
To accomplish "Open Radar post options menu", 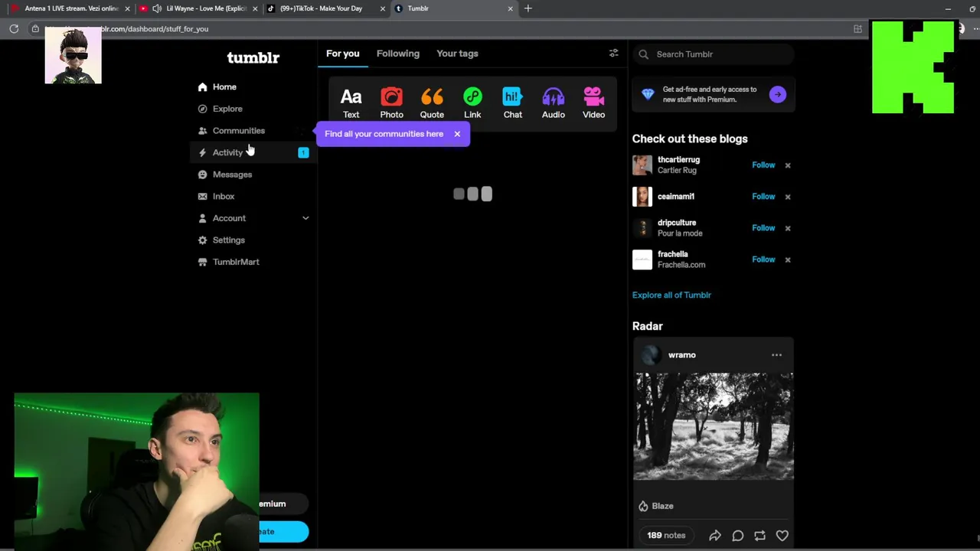I will tap(776, 355).
